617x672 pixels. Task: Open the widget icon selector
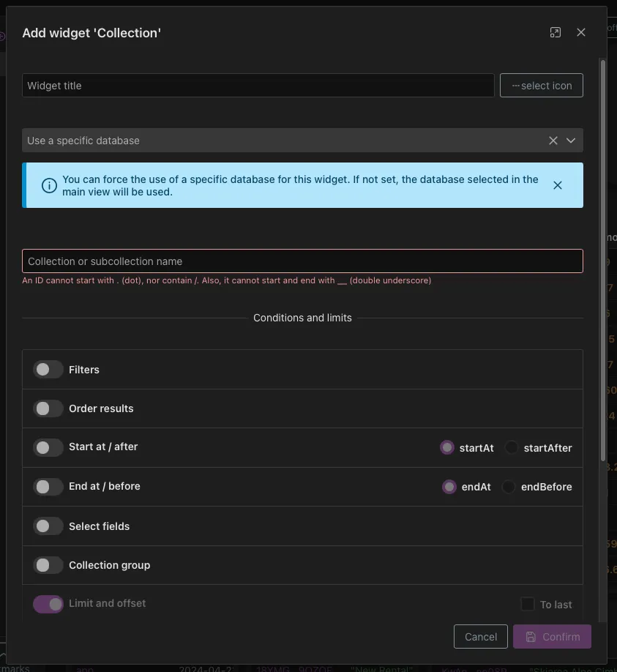(541, 85)
